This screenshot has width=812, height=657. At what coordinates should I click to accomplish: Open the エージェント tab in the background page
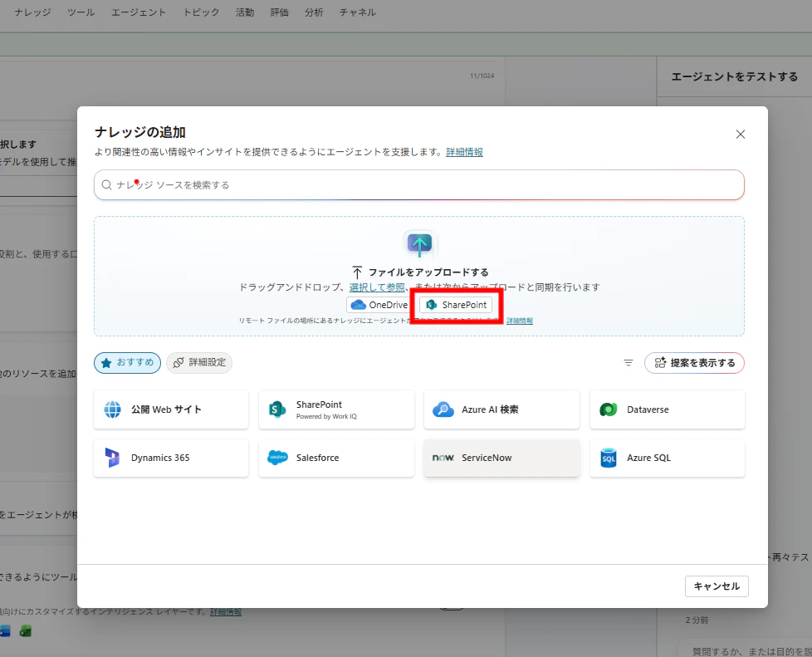click(x=139, y=12)
